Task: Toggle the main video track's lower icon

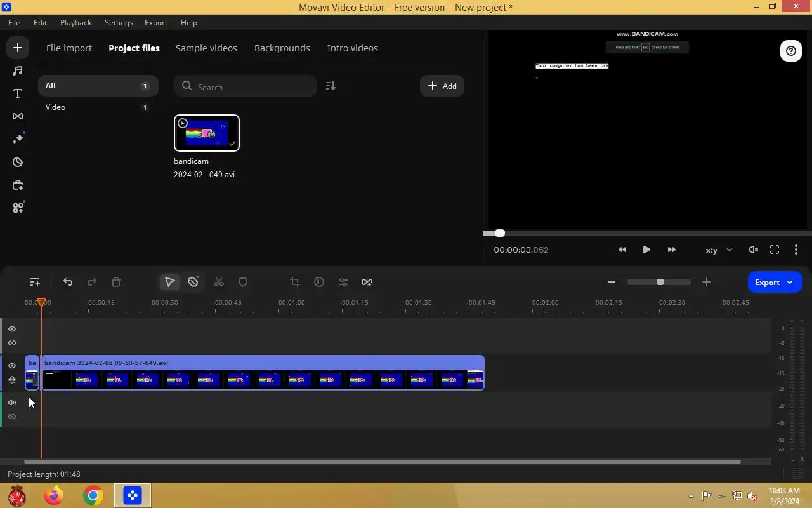Action: [12, 380]
